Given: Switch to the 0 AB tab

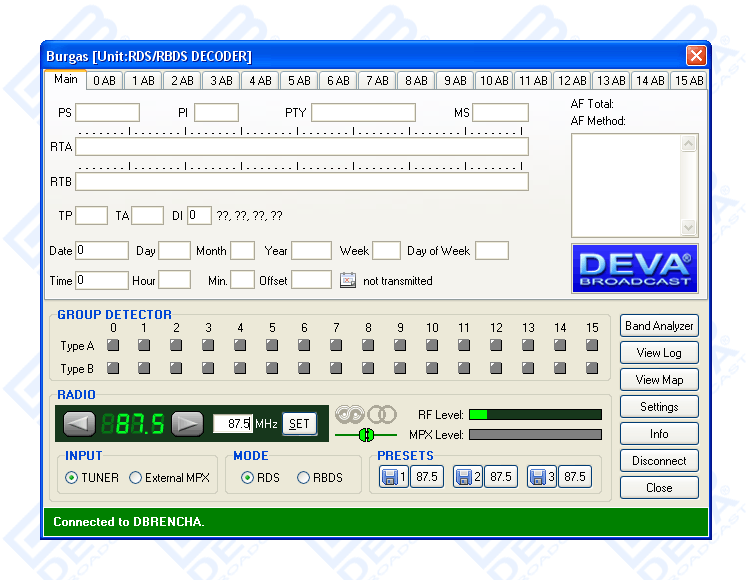Looking at the screenshot, I should 104,81.
